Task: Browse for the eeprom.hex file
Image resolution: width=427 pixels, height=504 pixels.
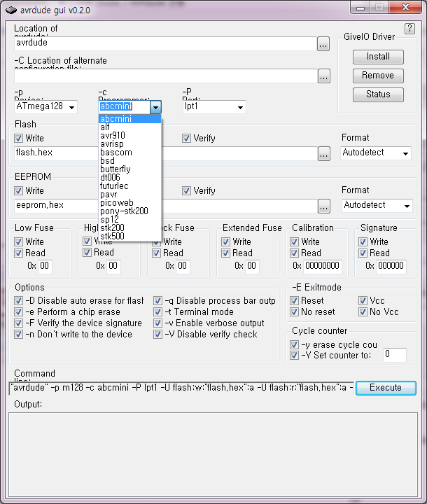Action: pyautogui.click(x=324, y=206)
